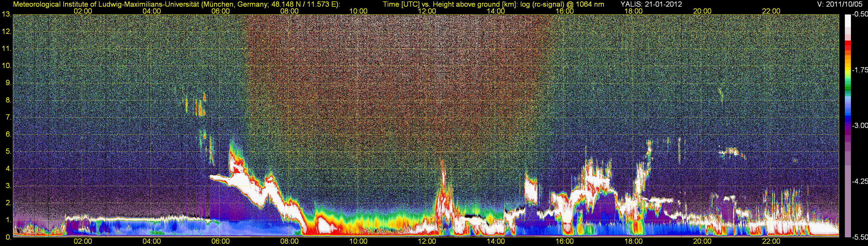This screenshot has height=246, width=868.
Task: Click the -3.00 value on the color scale
Action: (860, 126)
